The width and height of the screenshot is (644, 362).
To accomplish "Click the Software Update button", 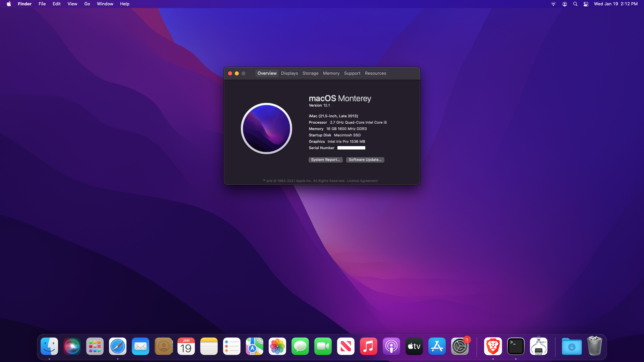I will [x=365, y=160].
